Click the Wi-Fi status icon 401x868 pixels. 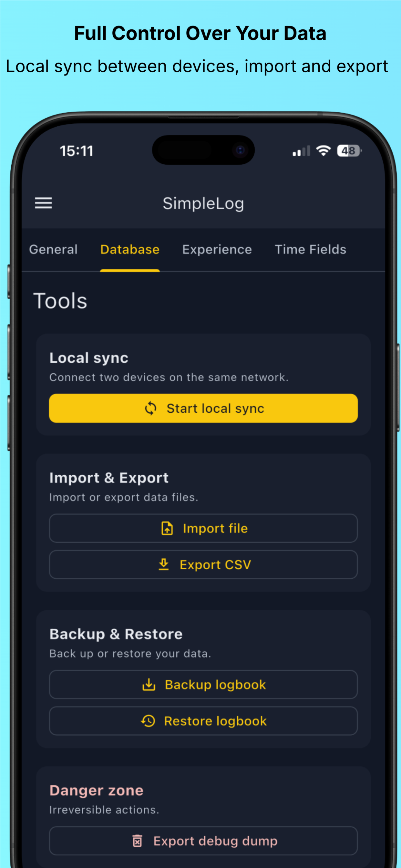(x=324, y=150)
